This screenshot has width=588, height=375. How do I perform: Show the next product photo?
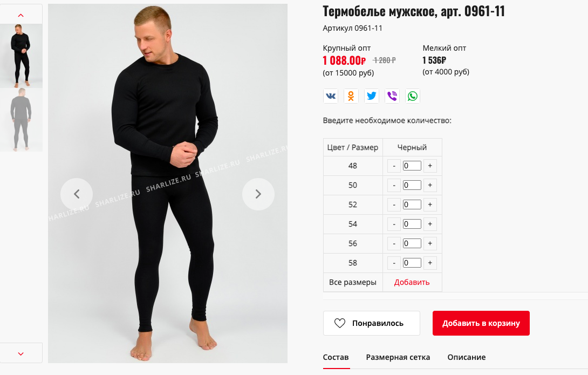coord(258,194)
